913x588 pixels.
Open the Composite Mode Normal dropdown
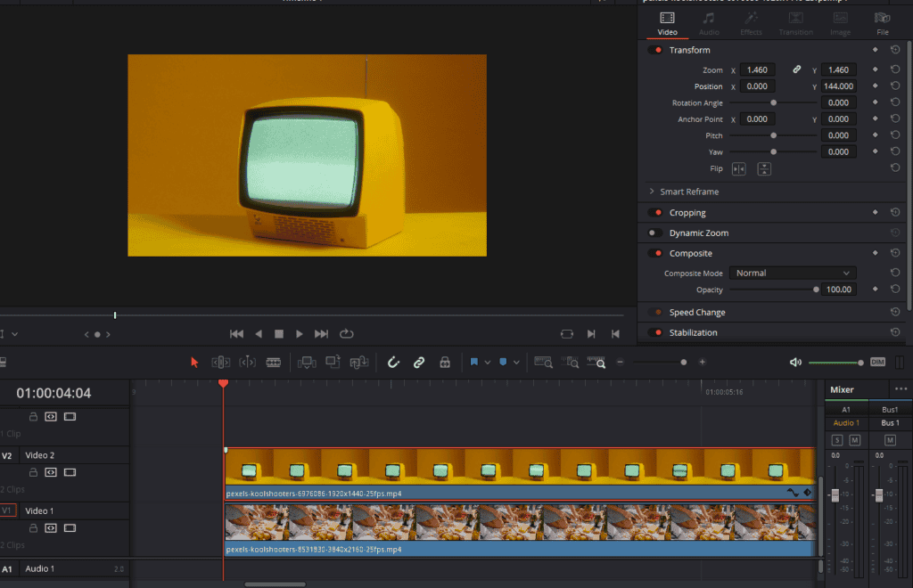(x=793, y=273)
